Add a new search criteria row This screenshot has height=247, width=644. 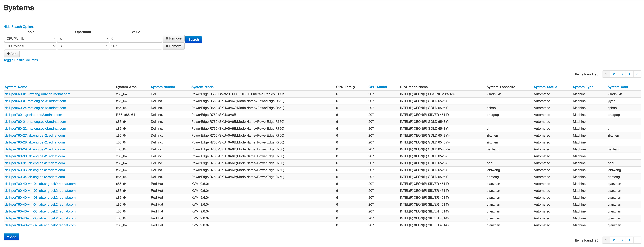[12, 54]
